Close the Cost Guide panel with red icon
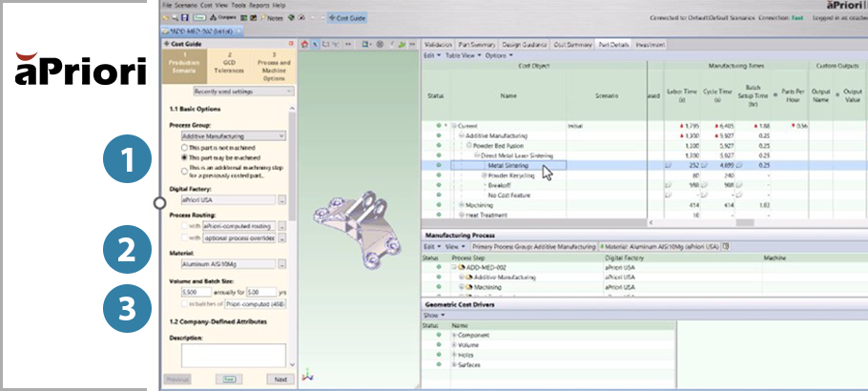 point(291,43)
